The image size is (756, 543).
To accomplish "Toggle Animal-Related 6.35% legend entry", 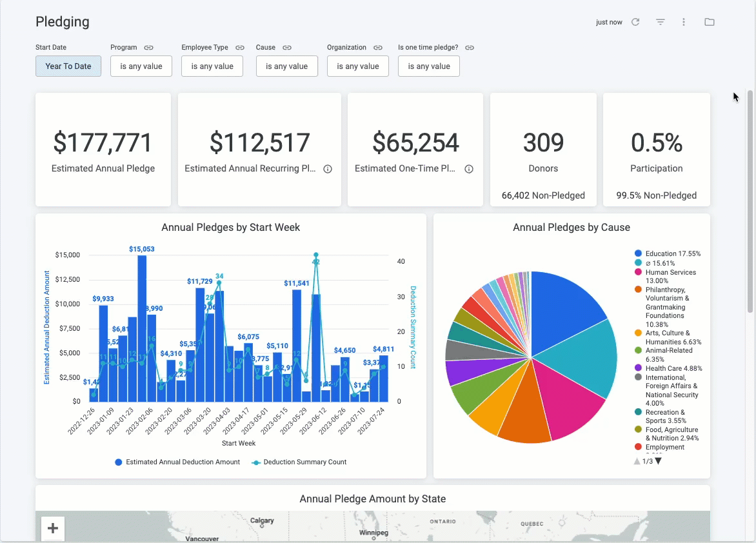I will coord(663,355).
